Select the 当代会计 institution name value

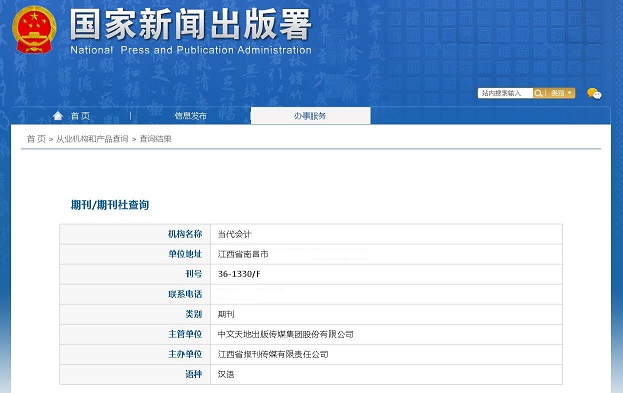coord(234,234)
